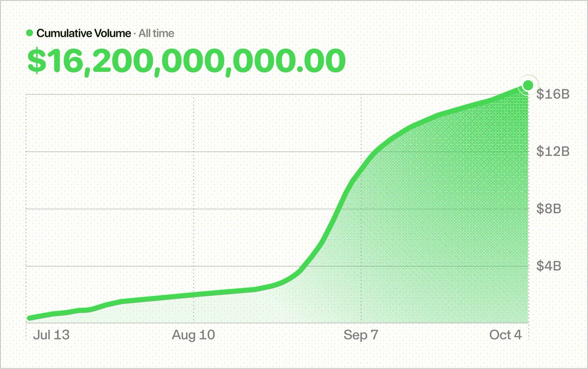Click the $16,200,000,000.00 total value
This screenshot has height=369, width=588.
186,61
